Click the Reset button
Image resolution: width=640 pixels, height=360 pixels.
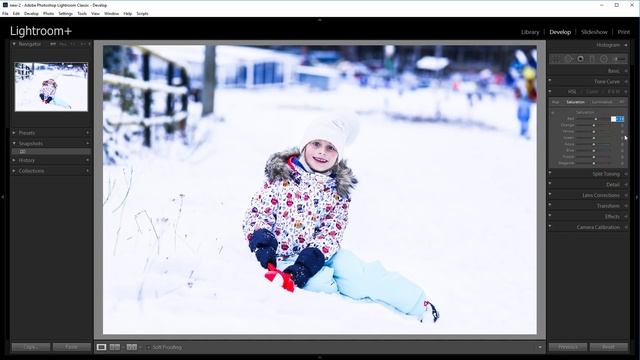click(x=609, y=347)
